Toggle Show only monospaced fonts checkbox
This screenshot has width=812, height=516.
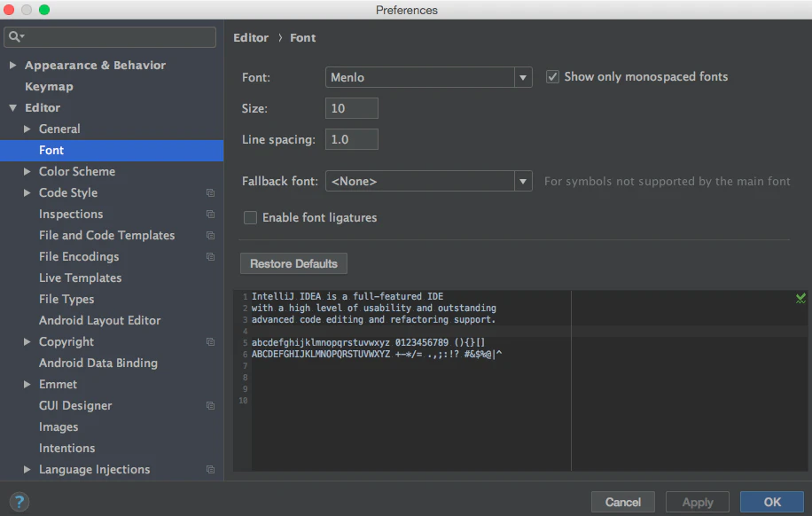(552, 76)
